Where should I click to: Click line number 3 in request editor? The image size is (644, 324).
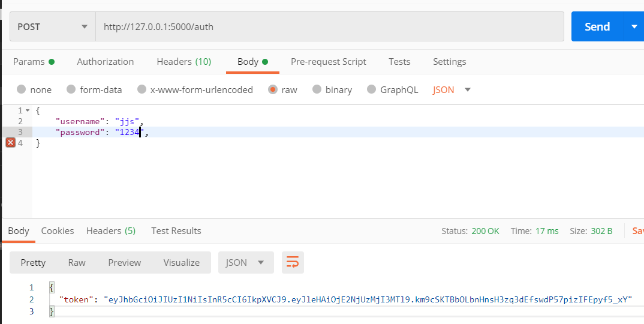(20, 132)
